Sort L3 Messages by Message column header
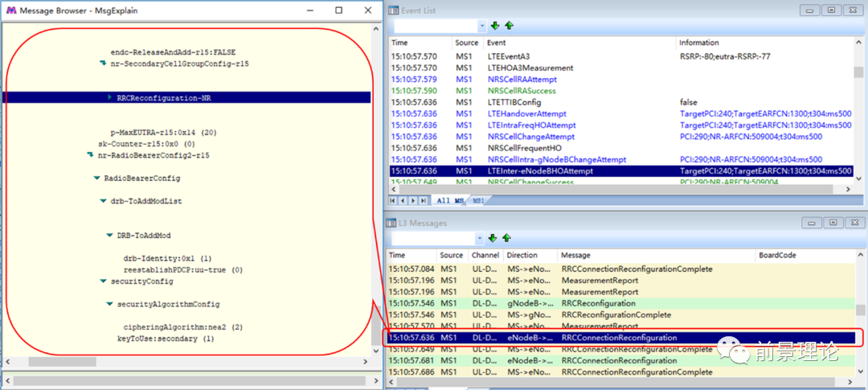This screenshot has width=868, height=390. point(656,256)
